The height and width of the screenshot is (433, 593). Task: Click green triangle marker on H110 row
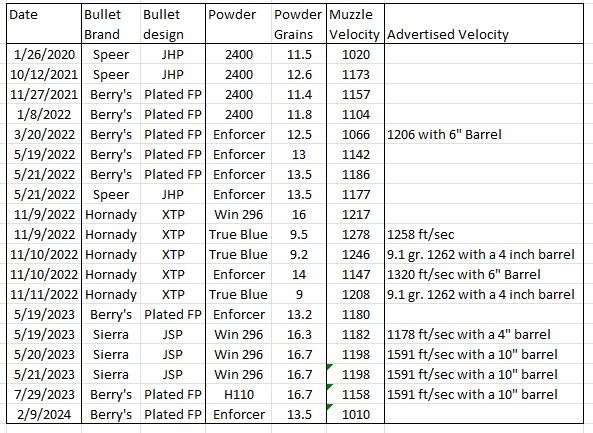pyautogui.click(x=329, y=386)
